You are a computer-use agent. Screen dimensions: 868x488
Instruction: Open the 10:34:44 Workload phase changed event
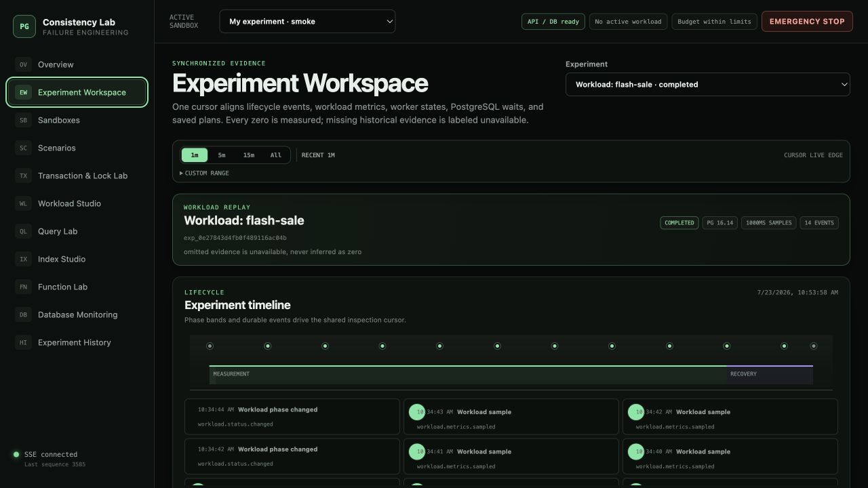(292, 416)
